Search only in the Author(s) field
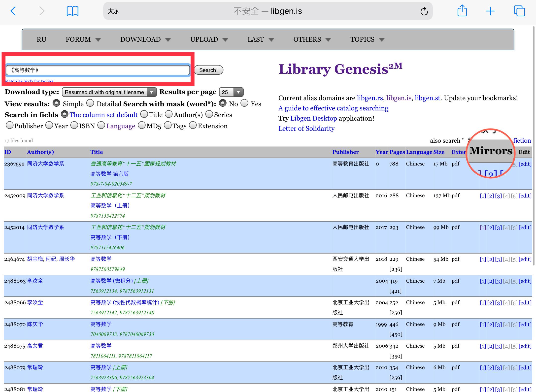Screen dimensions: 536x392 [169, 114]
